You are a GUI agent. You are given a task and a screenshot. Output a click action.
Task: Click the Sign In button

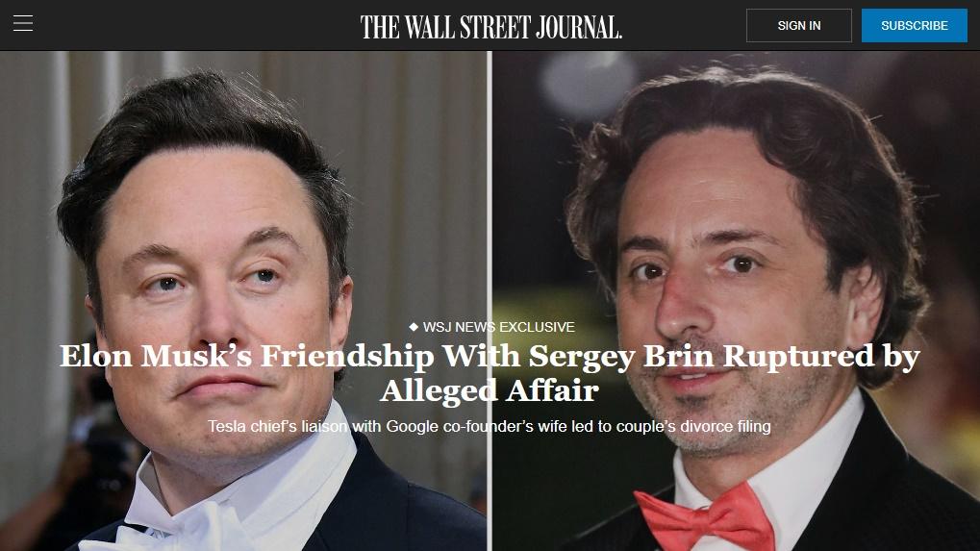[799, 26]
